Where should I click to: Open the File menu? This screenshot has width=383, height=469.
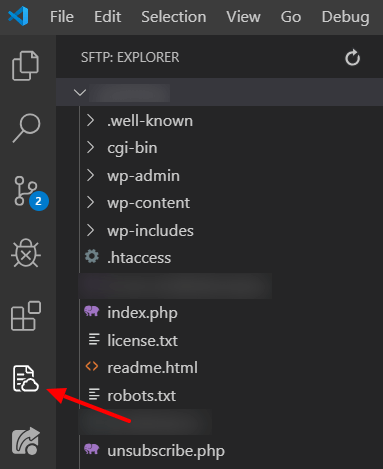pyautogui.click(x=62, y=17)
